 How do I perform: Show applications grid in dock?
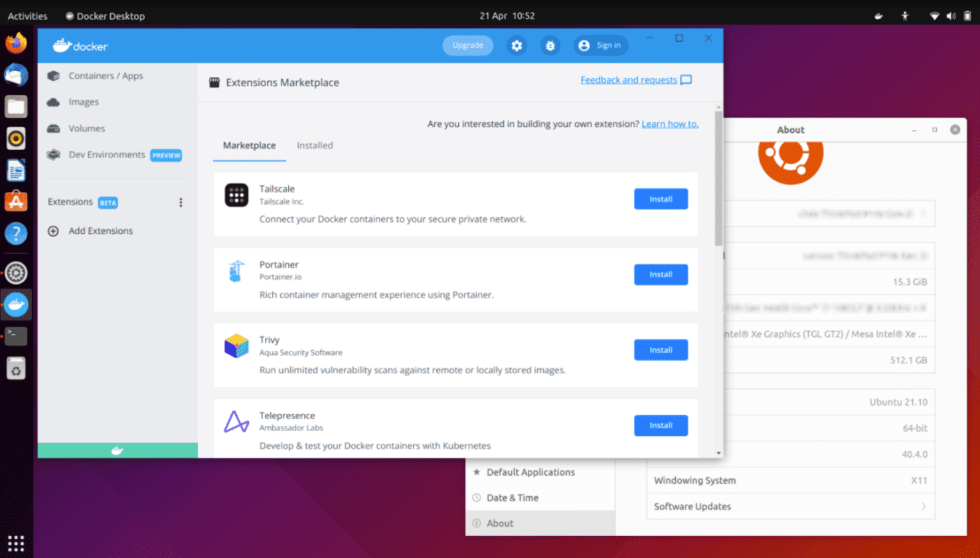(x=16, y=543)
